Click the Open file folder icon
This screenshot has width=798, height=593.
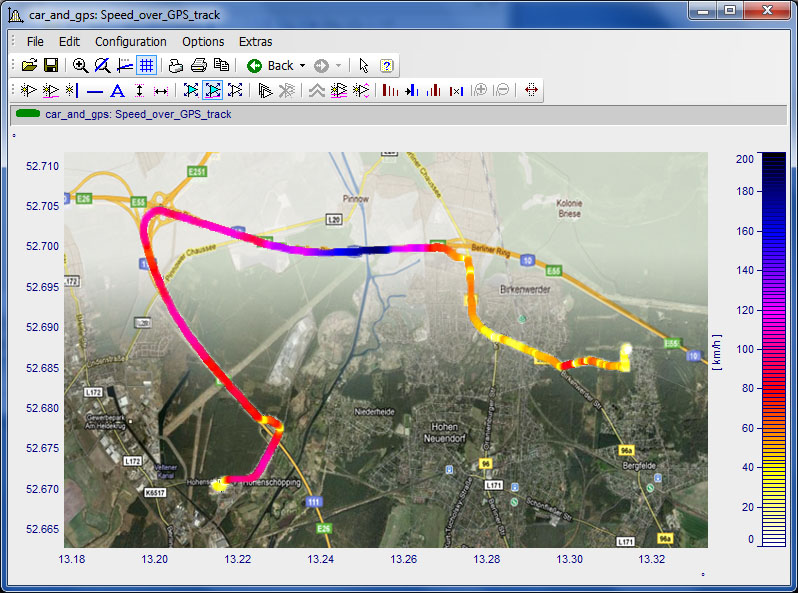pyautogui.click(x=29, y=65)
